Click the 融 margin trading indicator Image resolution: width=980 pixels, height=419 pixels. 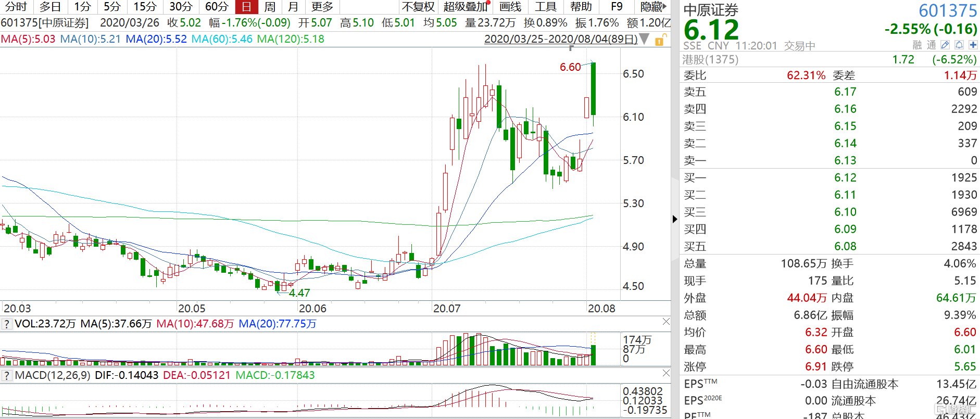click(x=917, y=45)
